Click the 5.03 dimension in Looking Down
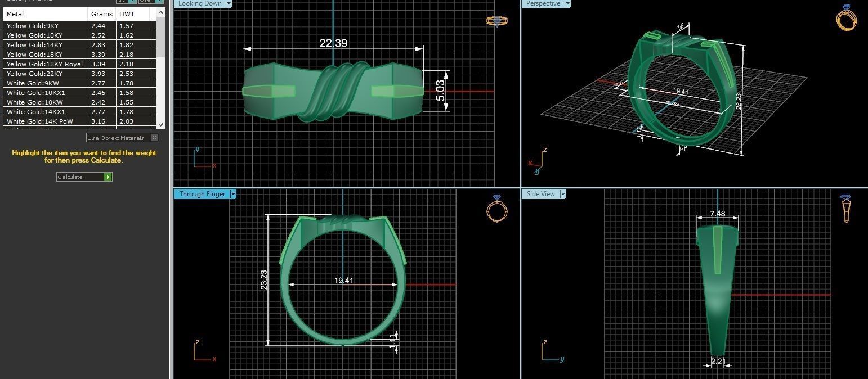 [x=440, y=90]
